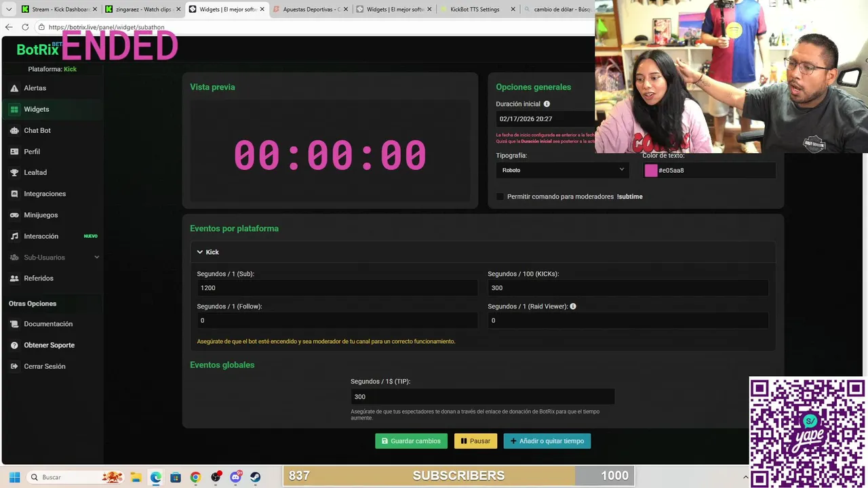Click Segundos per Follow field
The height and width of the screenshot is (488, 868).
pyautogui.click(x=337, y=321)
